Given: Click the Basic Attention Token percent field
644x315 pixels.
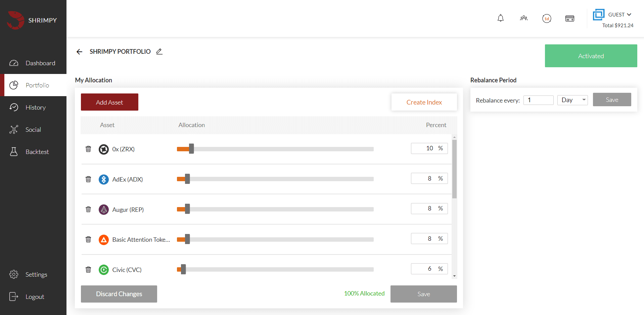Looking at the screenshot, I should click(x=429, y=239).
